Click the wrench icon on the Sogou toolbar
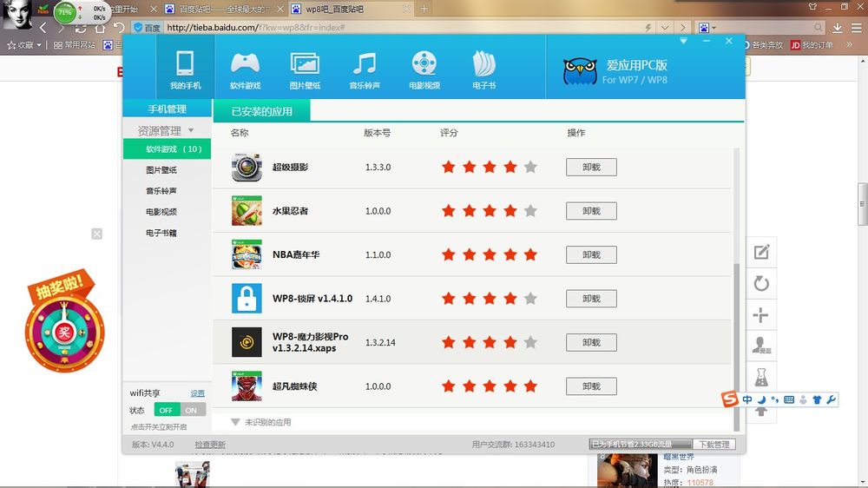The width and height of the screenshot is (868, 488). coord(831,399)
